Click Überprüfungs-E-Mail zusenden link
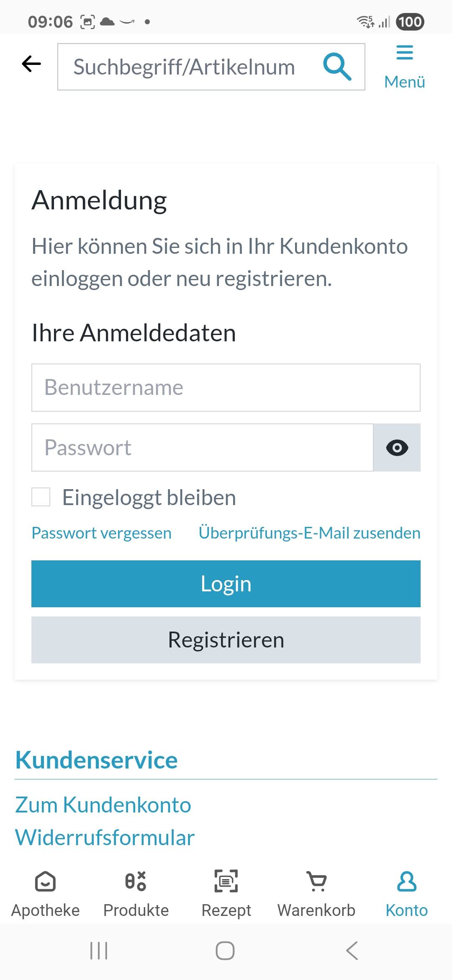Image resolution: width=452 pixels, height=980 pixels. [x=309, y=533]
